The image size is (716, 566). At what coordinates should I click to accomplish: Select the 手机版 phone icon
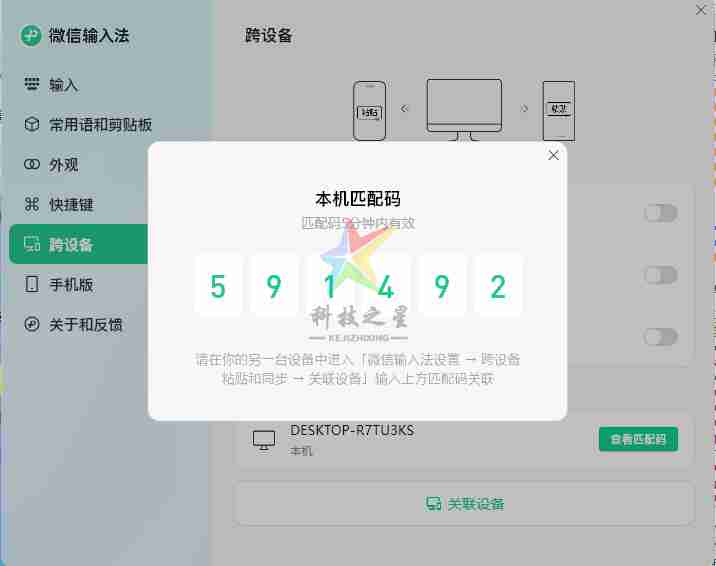32,285
